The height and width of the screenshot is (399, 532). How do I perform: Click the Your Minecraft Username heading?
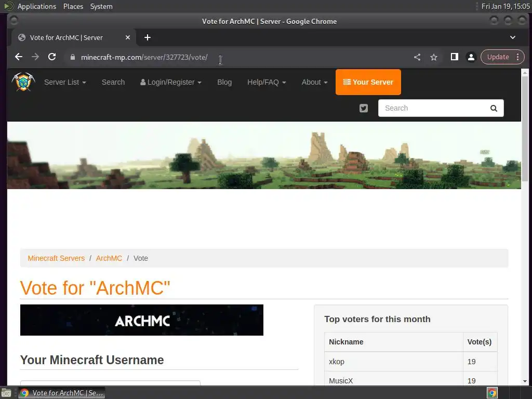coord(92,360)
